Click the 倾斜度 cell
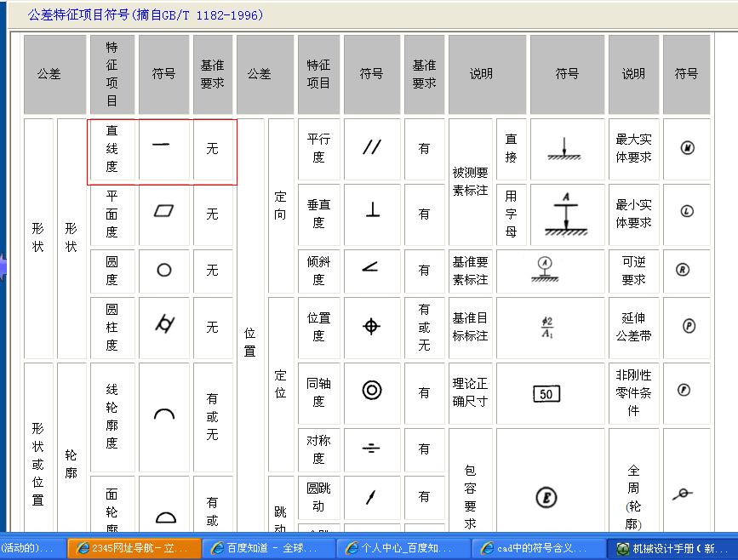 pos(318,271)
